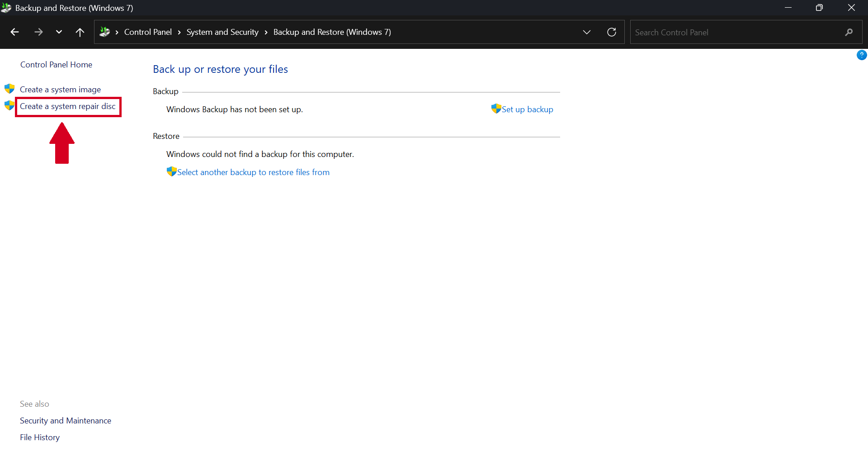This screenshot has height=456, width=868.
Task: Open Security and Maintenance under See also
Action: click(x=65, y=420)
